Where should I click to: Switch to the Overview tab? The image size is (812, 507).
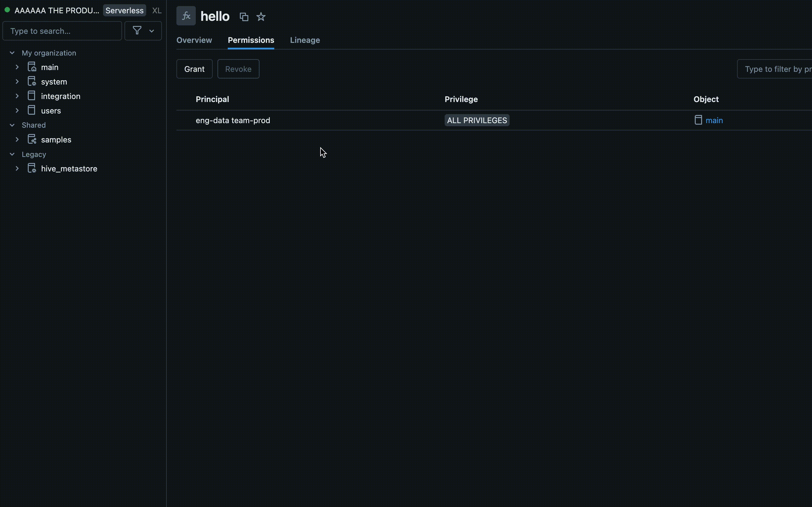[194, 40]
